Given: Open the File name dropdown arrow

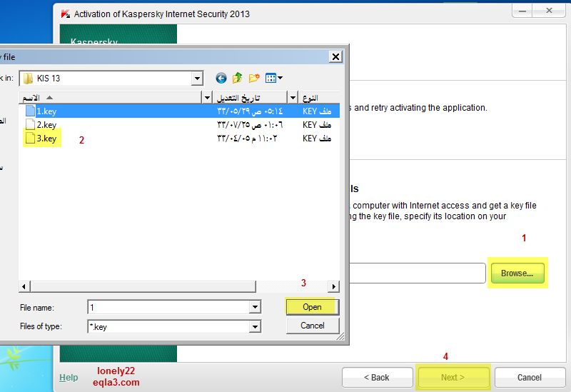Looking at the screenshot, I should pyautogui.click(x=255, y=307).
